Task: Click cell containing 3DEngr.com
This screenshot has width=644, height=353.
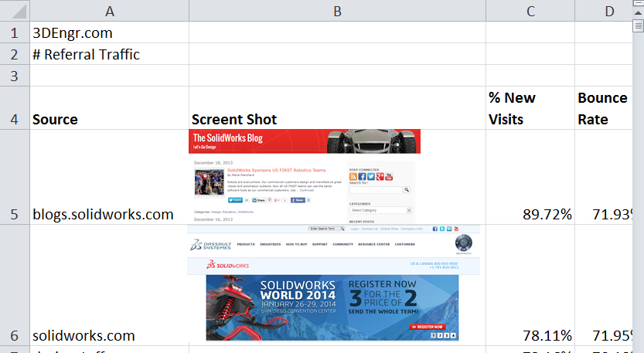Action: 109,32
